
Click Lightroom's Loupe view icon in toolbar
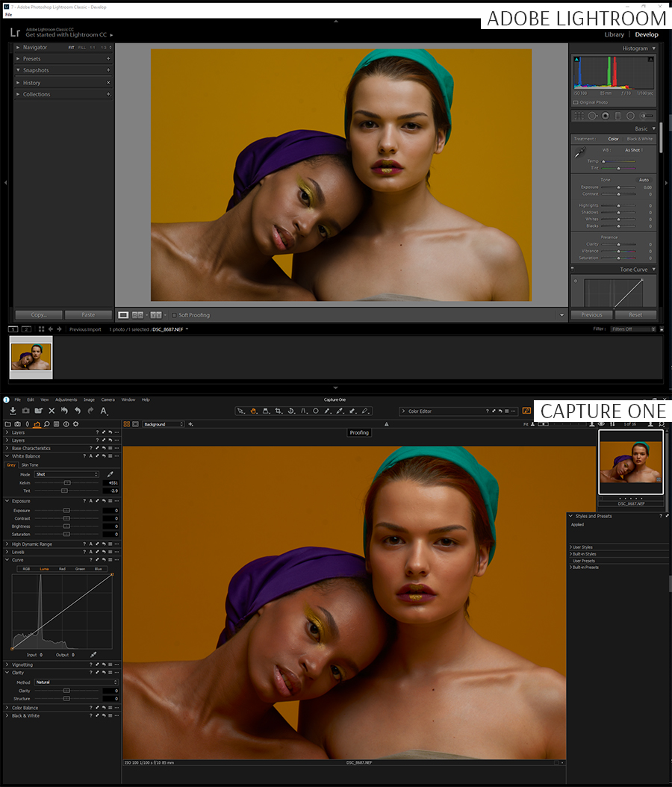[123, 315]
